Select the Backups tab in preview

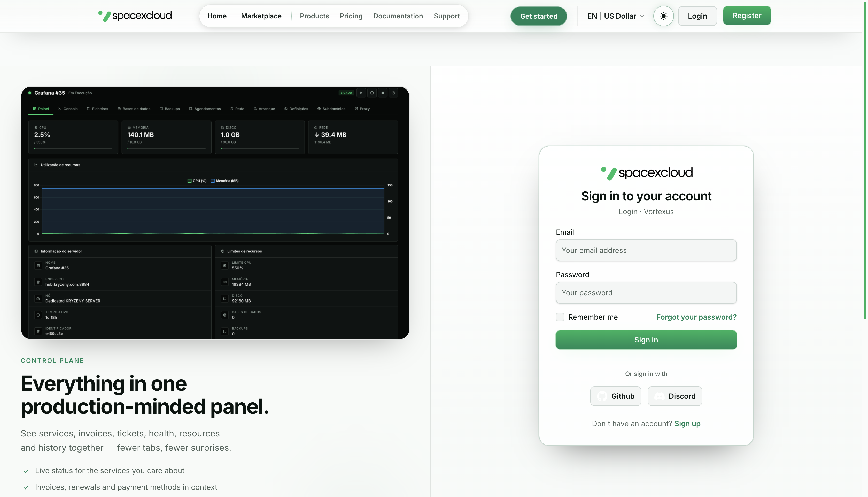170,109
